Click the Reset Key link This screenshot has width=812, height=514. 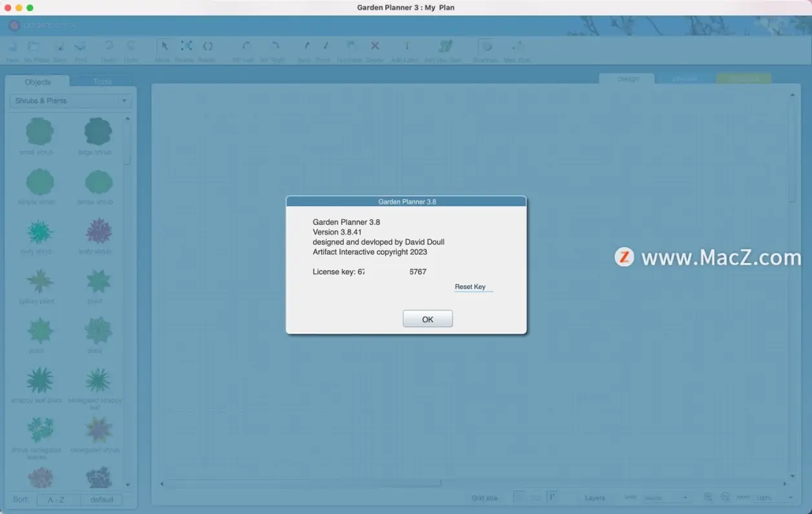coord(470,286)
